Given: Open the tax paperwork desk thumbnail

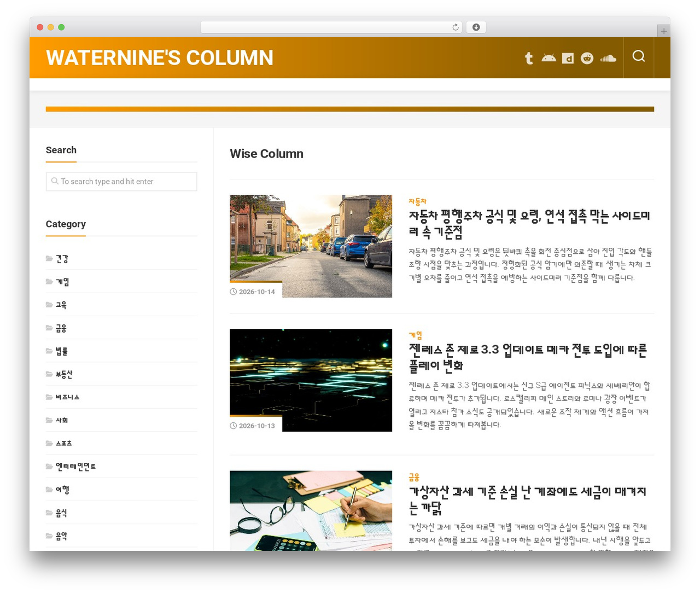Looking at the screenshot, I should point(311,510).
